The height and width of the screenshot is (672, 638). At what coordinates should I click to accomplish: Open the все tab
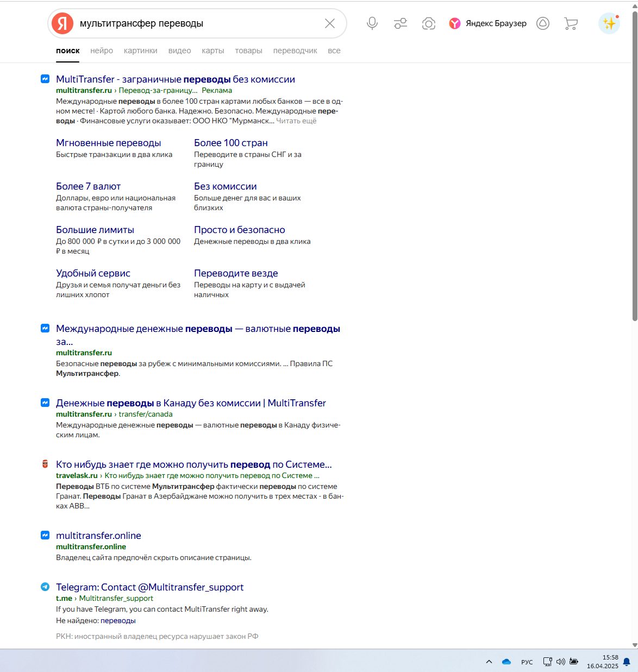334,51
